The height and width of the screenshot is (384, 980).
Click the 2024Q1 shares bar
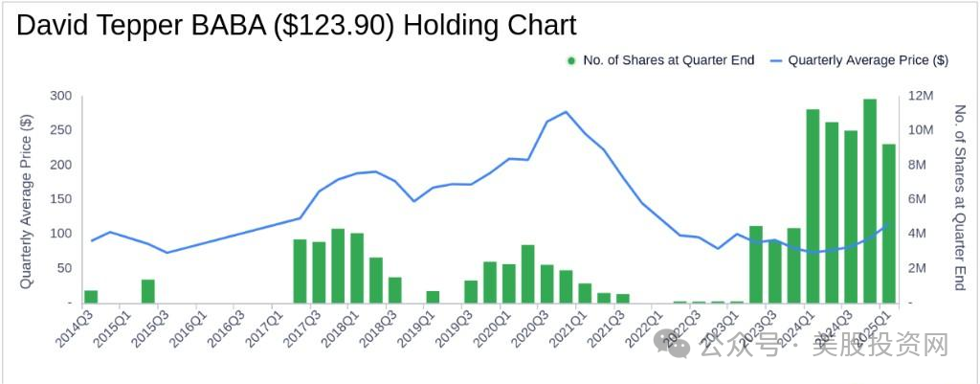(813, 207)
